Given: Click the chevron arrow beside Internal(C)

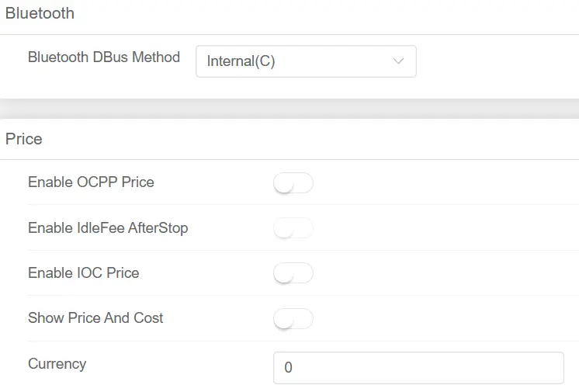Looking at the screenshot, I should pos(399,61).
